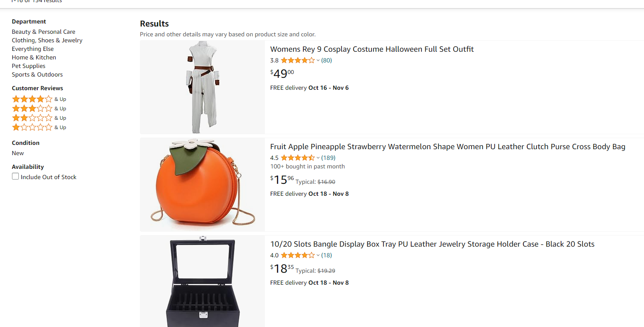Expand rating popover chevron for Rey Costume
The image size is (644, 327).
tap(318, 61)
